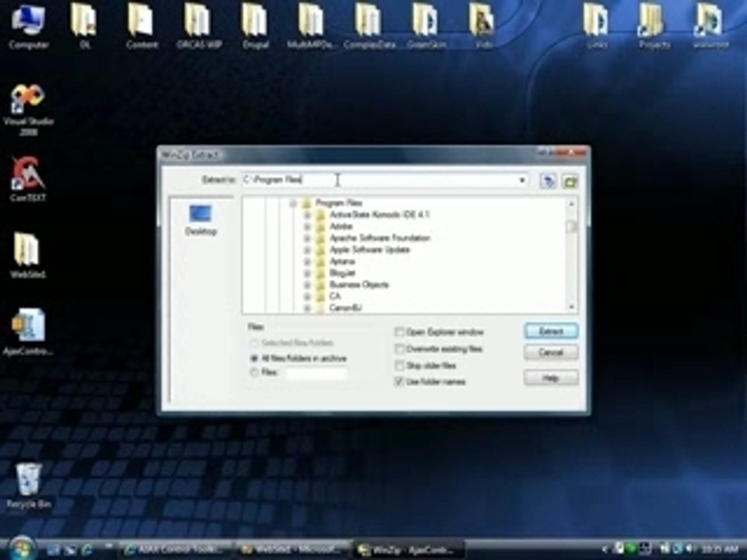Expand the ActiveState Komodo IDE 4.1 node
This screenshot has height=560, width=747.
click(x=307, y=215)
